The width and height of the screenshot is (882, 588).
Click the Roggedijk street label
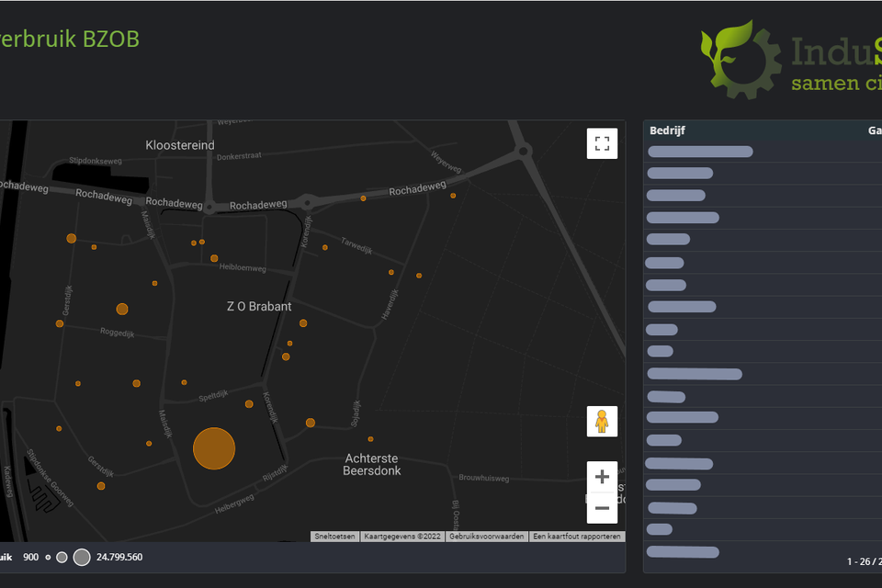click(x=117, y=333)
